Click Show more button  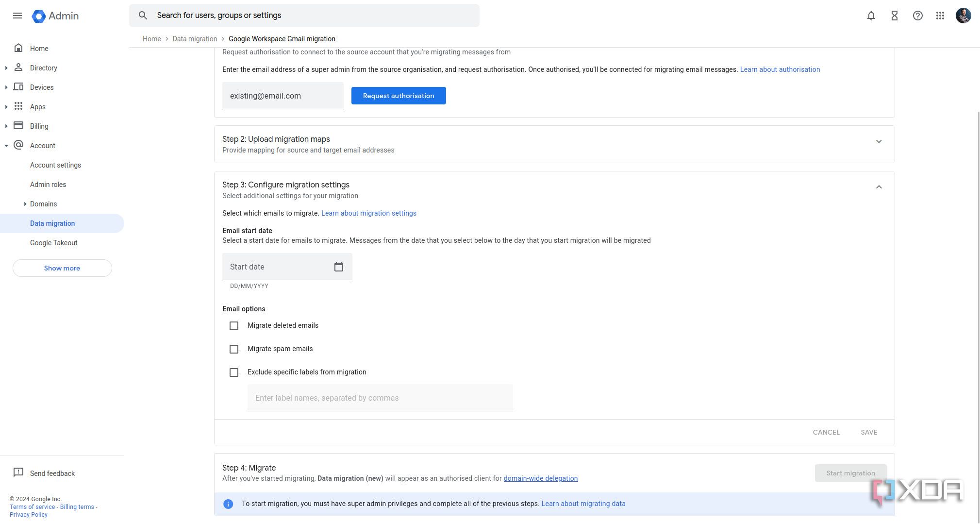[x=62, y=268]
